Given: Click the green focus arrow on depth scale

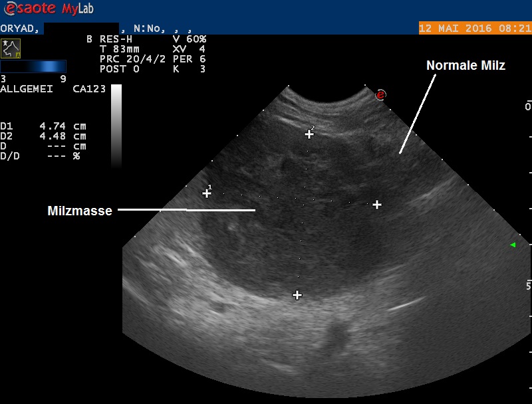Looking at the screenshot, I should [512, 245].
